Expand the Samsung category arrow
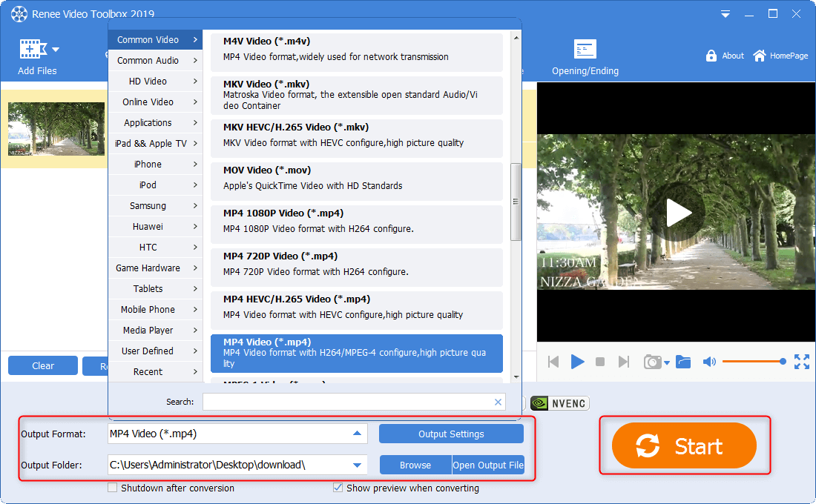 tap(195, 206)
